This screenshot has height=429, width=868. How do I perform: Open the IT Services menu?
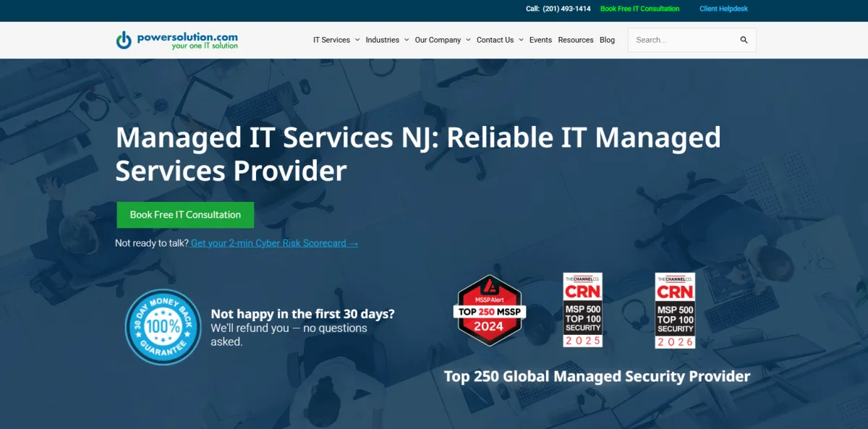(x=331, y=40)
